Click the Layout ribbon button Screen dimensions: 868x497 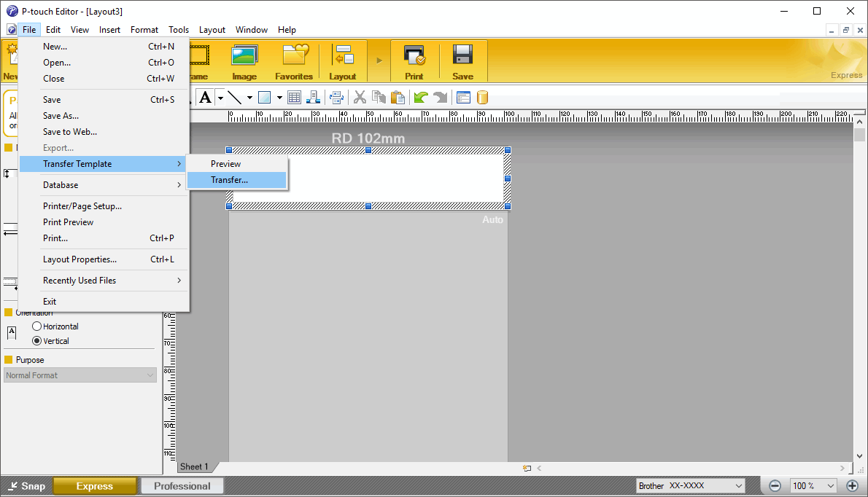pyautogui.click(x=343, y=60)
